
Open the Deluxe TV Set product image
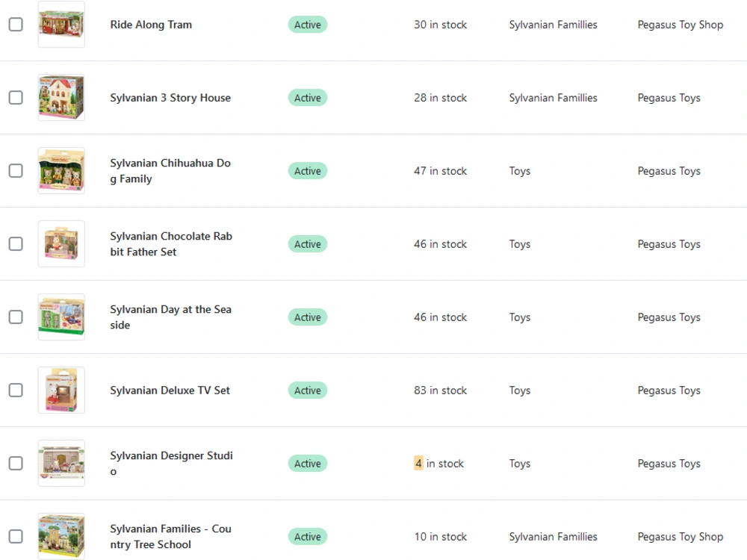click(x=61, y=390)
